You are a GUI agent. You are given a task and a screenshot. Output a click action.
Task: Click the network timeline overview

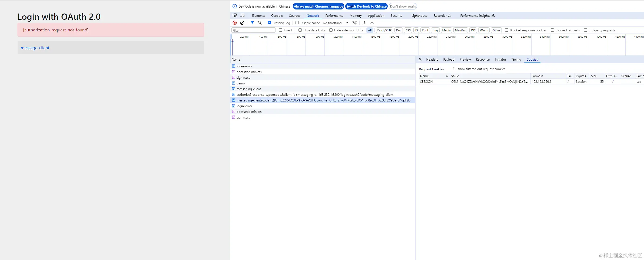coord(437,45)
